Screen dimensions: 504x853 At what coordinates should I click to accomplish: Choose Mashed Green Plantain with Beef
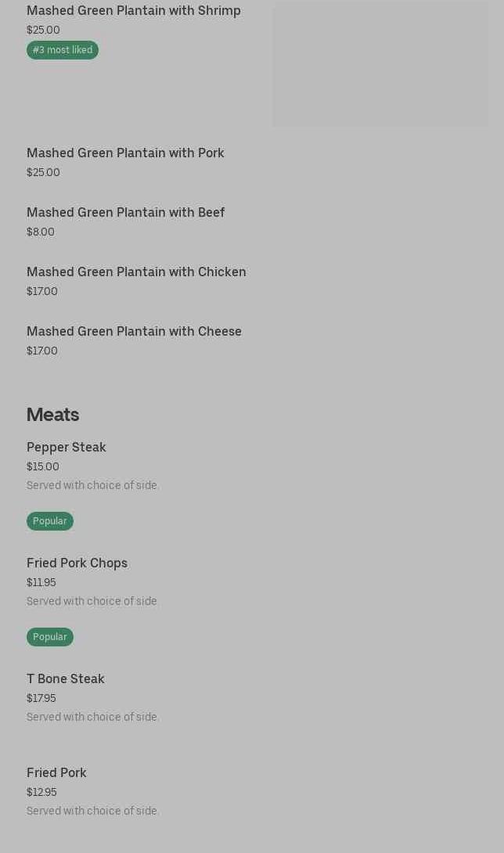point(125,213)
